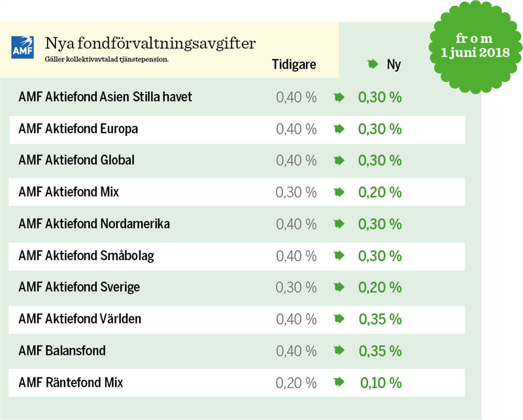Click the green arrow beside Ny header
The width and height of the screenshot is (523, 420).
point(373,65)
